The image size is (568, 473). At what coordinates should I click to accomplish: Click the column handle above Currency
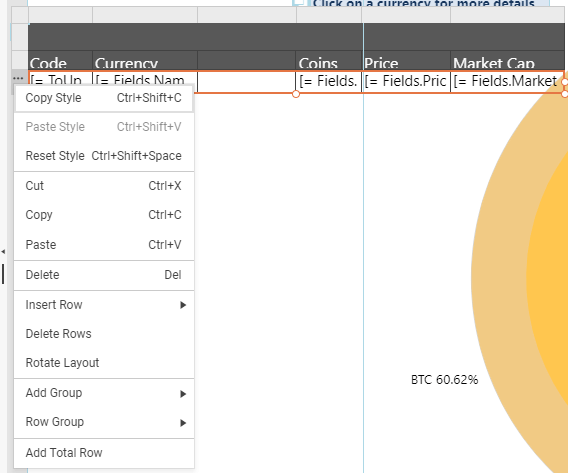click(145, 14)
